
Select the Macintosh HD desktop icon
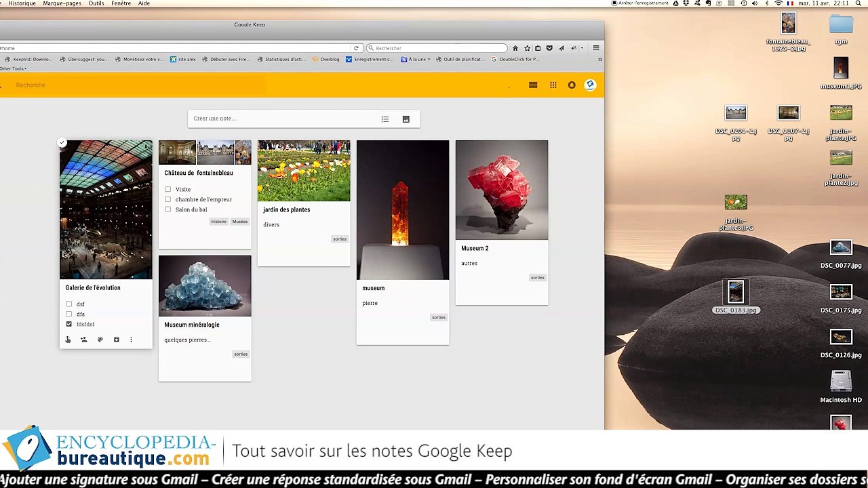click(x=841, y=386)
